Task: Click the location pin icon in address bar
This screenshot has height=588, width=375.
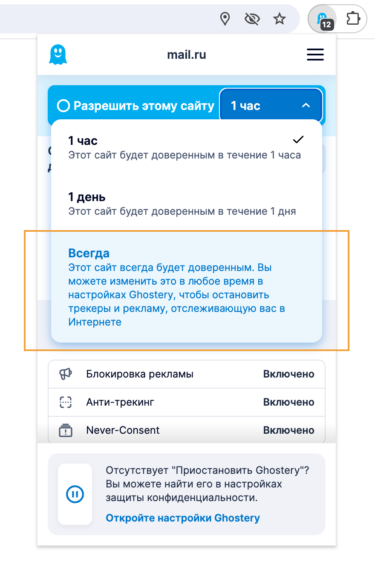Action: 225,19
